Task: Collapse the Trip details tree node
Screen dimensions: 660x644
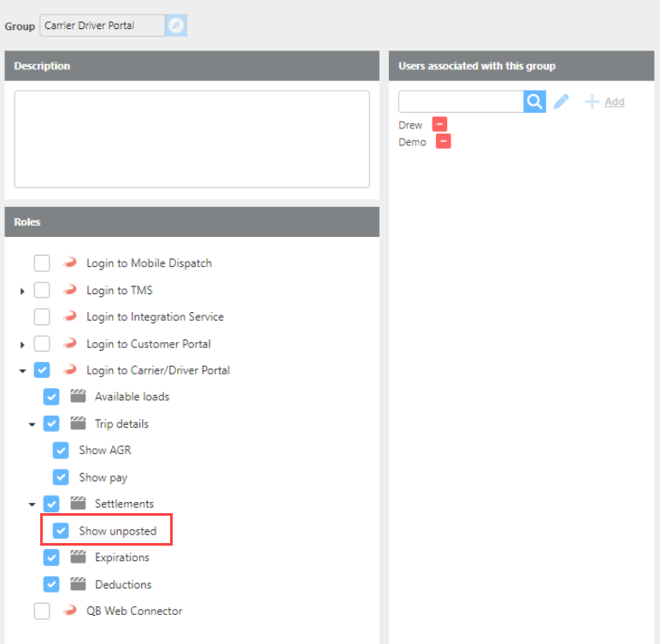Action: coord(32,424)
